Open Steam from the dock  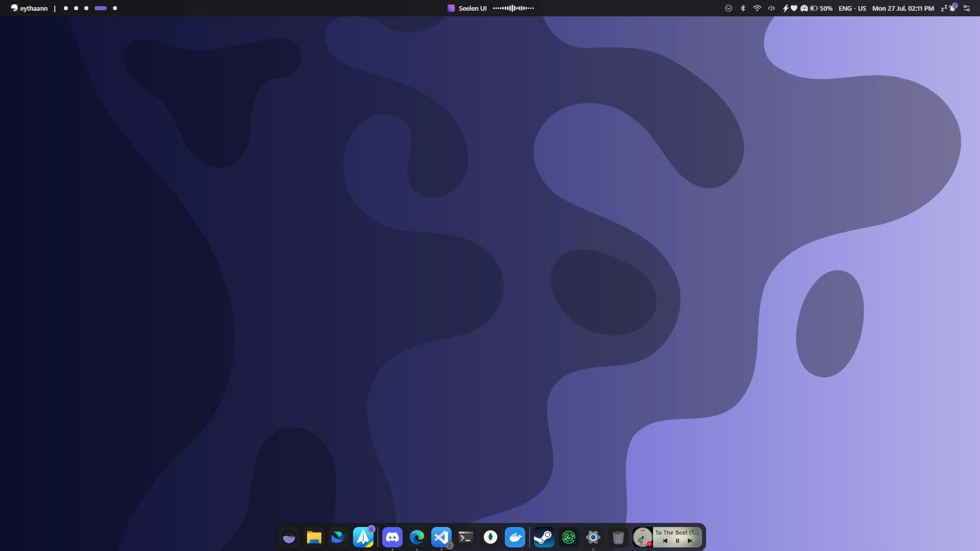point(544,537)
